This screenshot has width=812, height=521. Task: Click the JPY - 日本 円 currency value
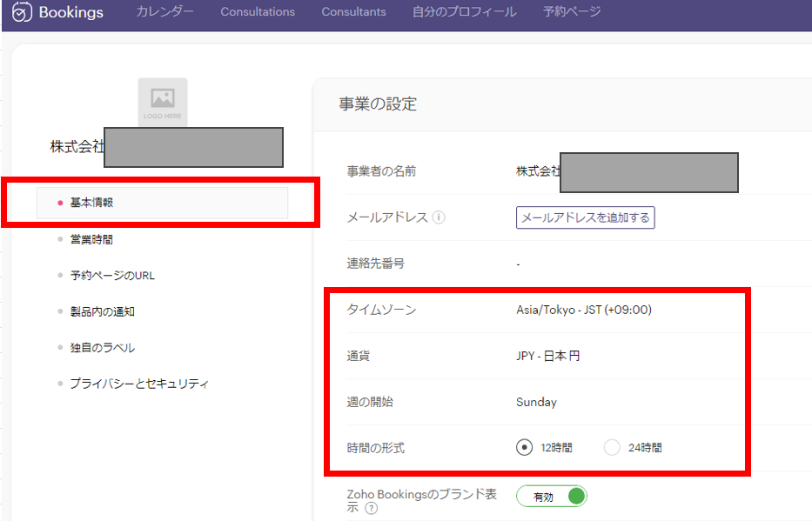coord(548,356)
